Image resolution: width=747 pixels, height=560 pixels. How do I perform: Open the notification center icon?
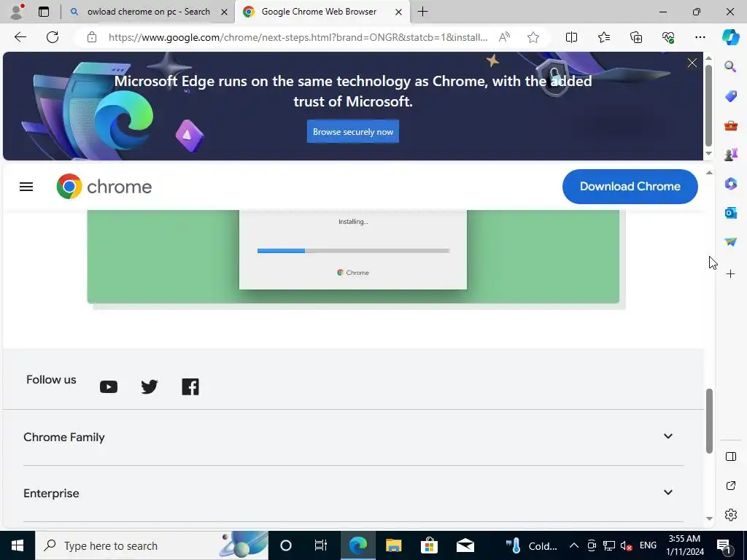point(724,545)
